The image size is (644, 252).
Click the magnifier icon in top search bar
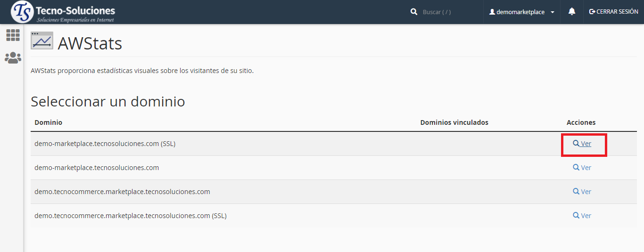(414, 12)
